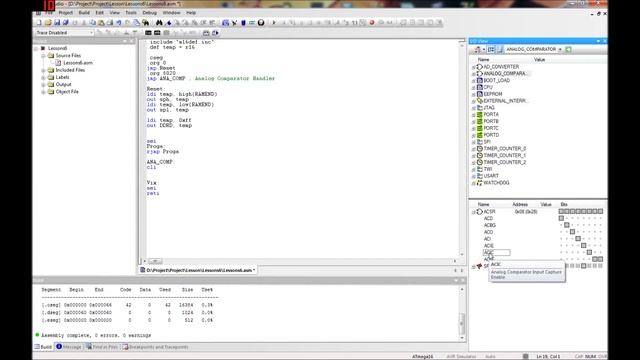Expand the USART node in I/O View
This screenshot has height=360, width=640.
coord(473,176)
